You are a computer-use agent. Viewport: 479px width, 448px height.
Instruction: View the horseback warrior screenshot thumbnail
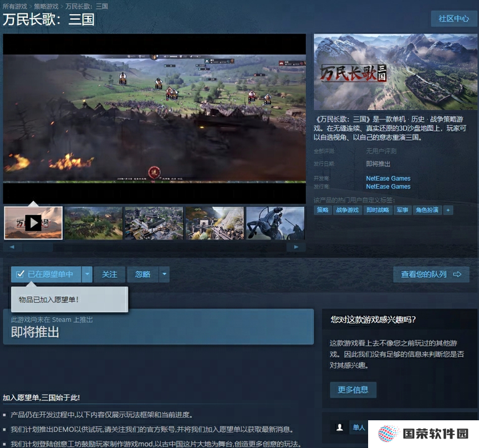(275, 223)
